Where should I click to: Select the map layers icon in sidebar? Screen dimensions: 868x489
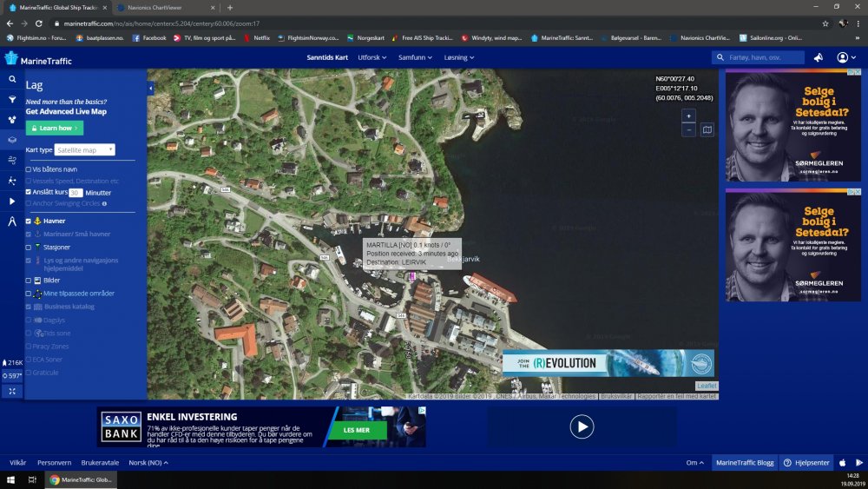(11, 140)
